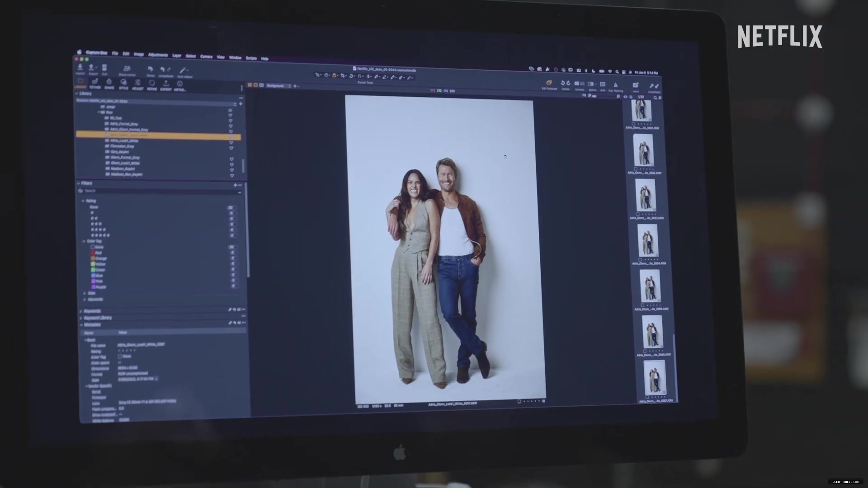
Task: Click the Import icon in toolbar
Action: (80, 68)
